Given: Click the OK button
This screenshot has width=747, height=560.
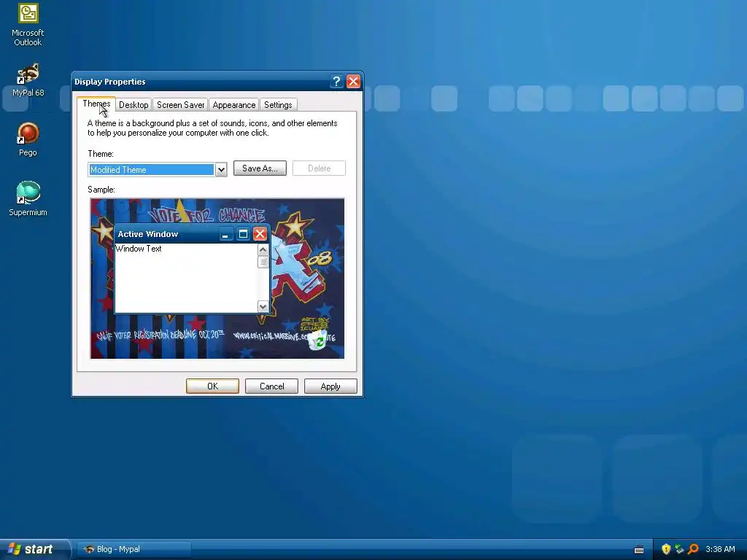Looking at the screenshot, I should [x=212, y=386].
